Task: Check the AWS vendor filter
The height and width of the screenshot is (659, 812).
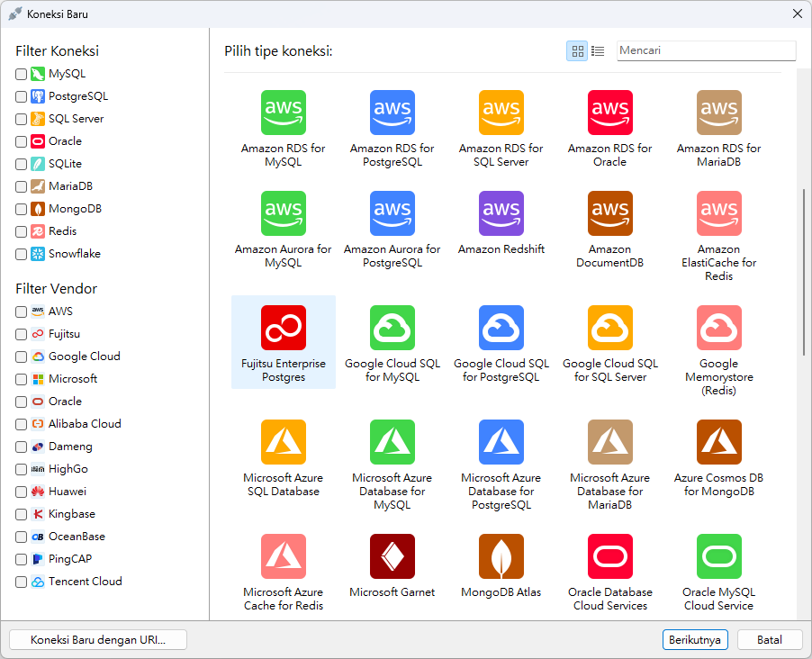Action: point(22,311)
